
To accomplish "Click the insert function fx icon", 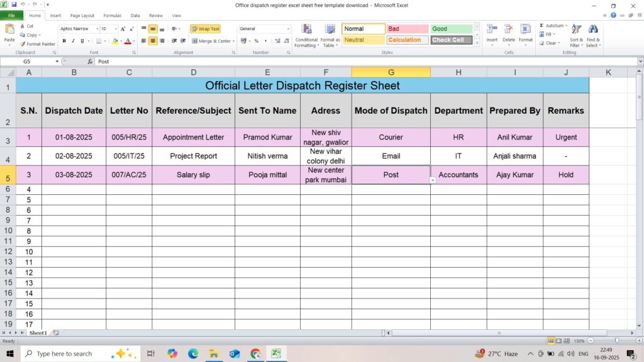I will (x=90, y=62).
